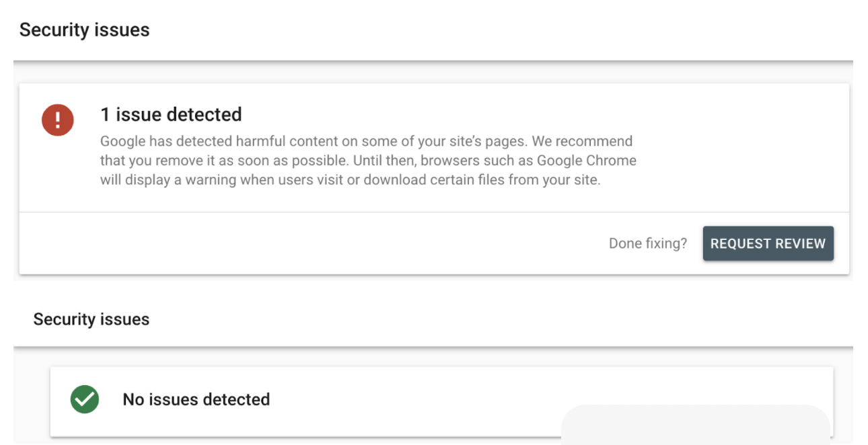The image size is (868, 445).
Task: Click the exclamation mark inside the red badge
Action: [x=58, y=120]
